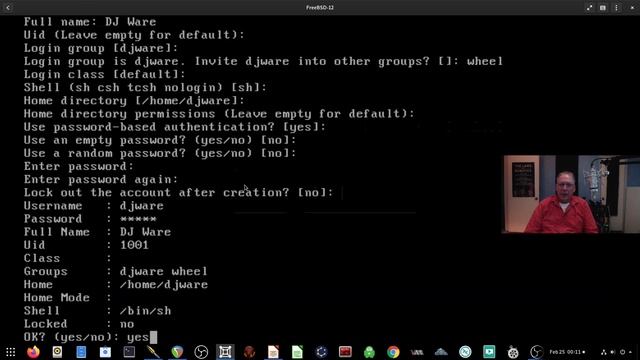Click the webcam video overlay thumbnail
640x360 pixels.
[571, 194]
